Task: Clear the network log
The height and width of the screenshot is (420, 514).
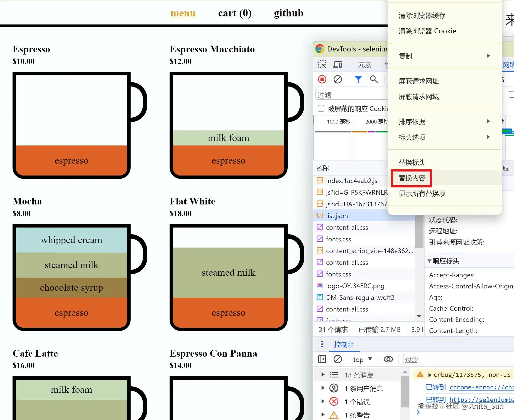Action: point(338,80)
